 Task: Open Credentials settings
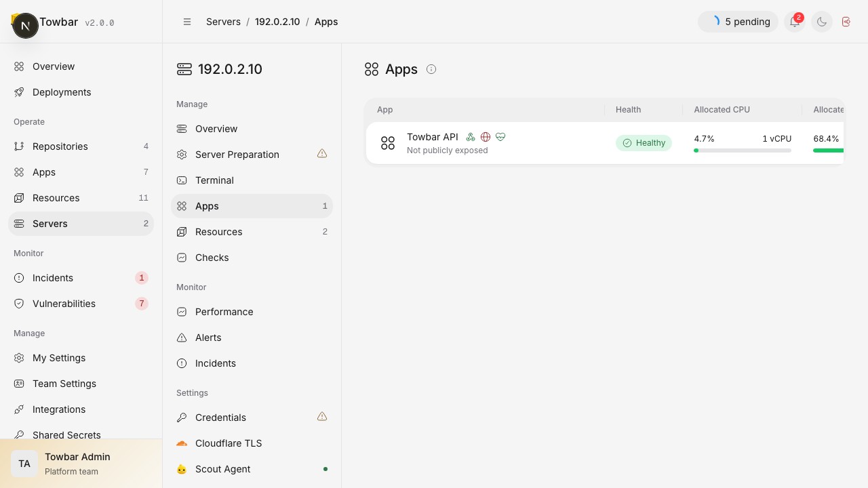[252, 418]
